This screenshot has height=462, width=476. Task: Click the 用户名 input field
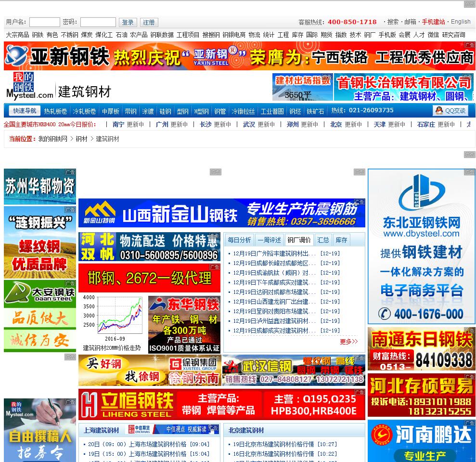pos(45,22)
